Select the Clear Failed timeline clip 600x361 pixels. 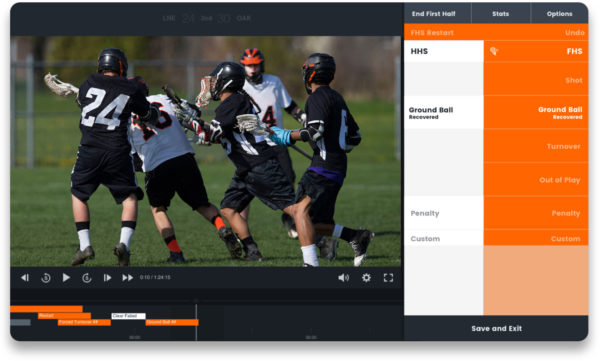tap(129, 316)
